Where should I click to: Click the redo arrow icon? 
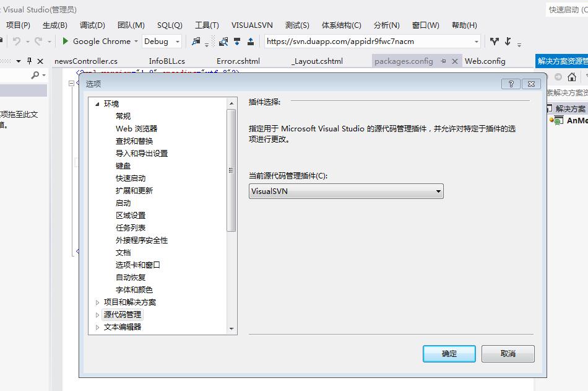pyautogui.click(x=38, y=41)
